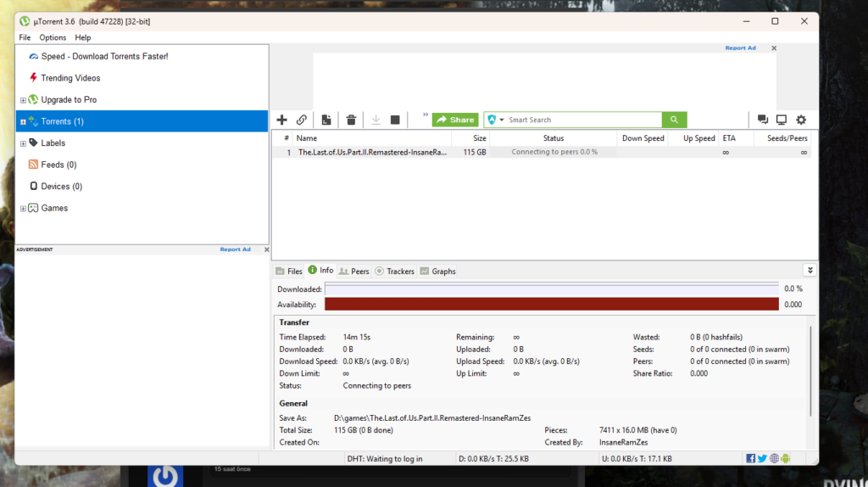Click the green search magnifier button
Viewport: 868px width, 487px height.
point(674,120)
